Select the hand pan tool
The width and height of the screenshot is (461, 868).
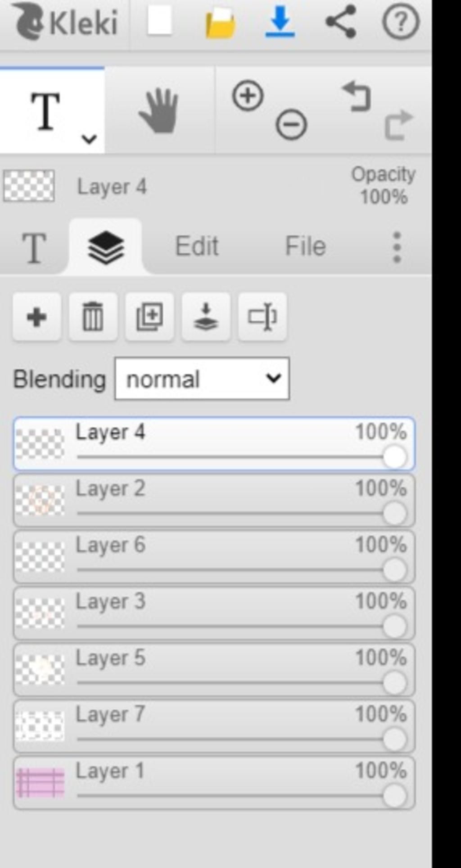click(x=159, y=111)
